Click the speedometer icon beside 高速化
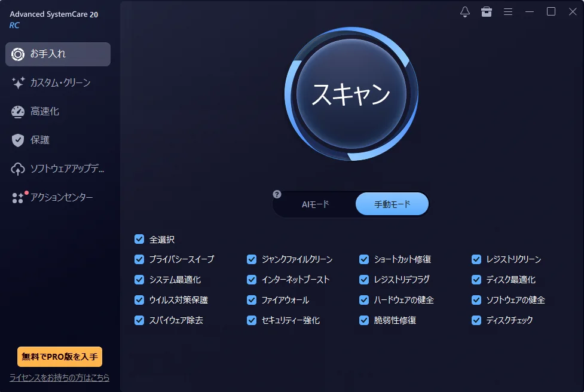 [x=17, y=111]
